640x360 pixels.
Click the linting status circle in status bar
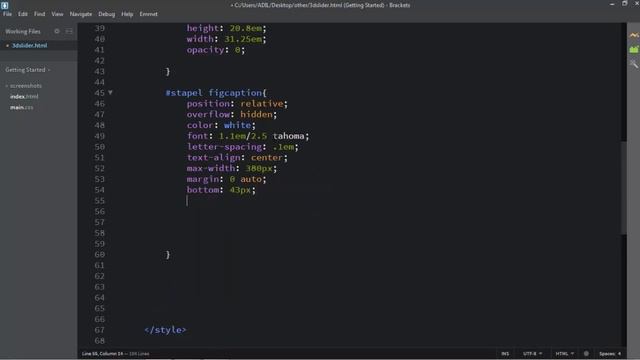tap(586, 353)
